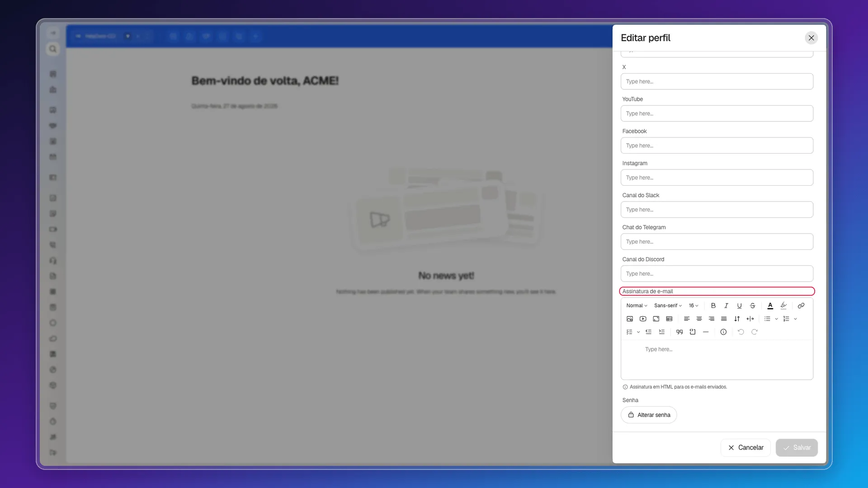The image size is (868, 488).
Task: Justify the text alignment
Action: (x=724, y=319)
